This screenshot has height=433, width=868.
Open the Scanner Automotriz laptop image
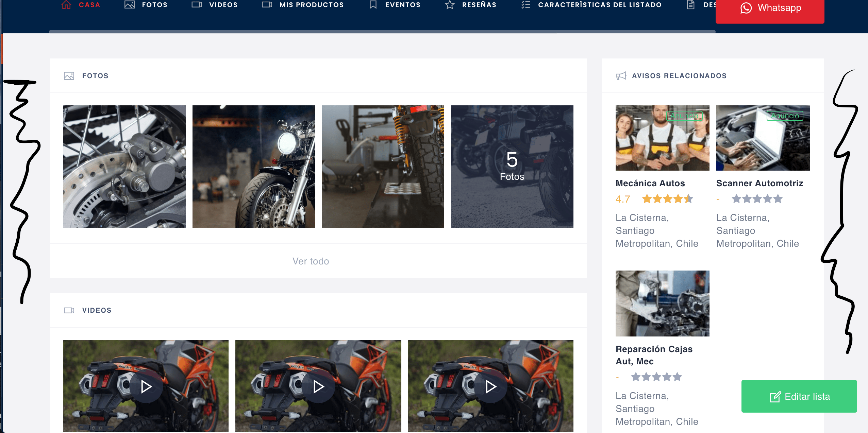763,138
